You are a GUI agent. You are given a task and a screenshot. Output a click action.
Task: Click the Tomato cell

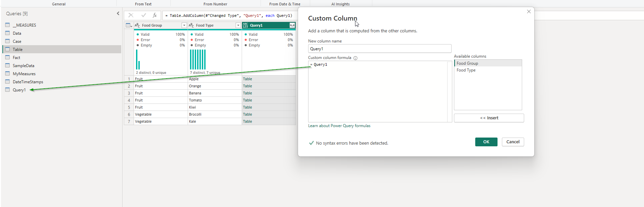pos(215,100)
